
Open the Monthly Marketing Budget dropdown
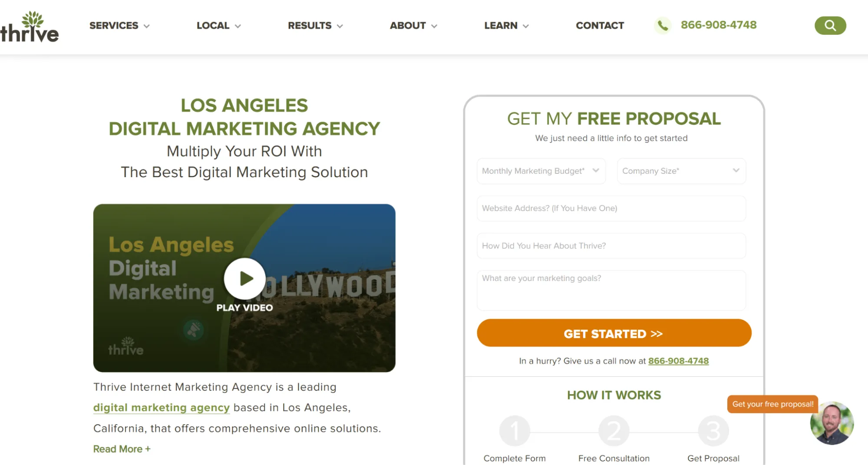tap(541, 171)
